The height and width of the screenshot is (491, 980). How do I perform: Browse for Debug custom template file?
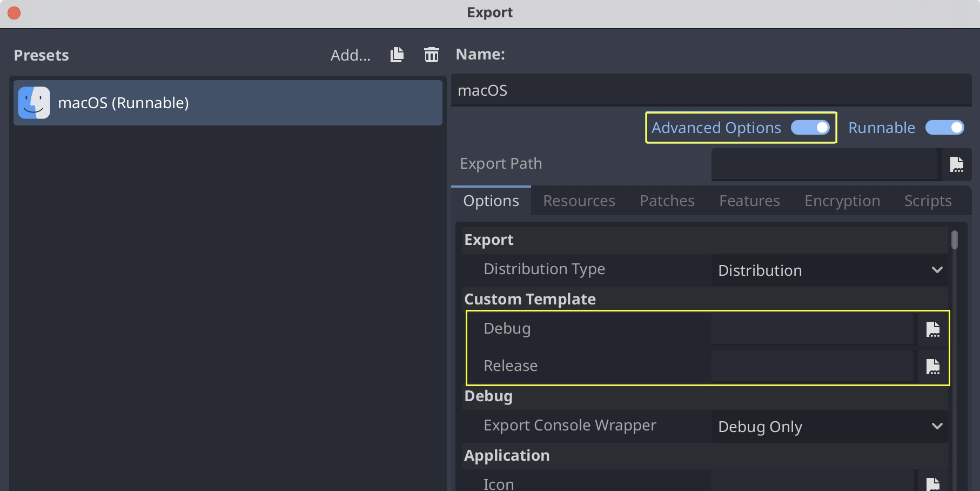[x=932, y=329]
